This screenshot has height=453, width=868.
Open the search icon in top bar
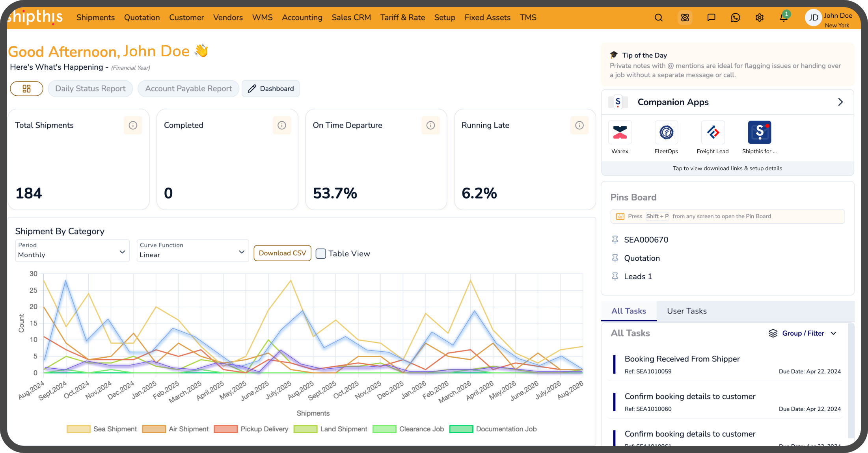click(658, 18)
